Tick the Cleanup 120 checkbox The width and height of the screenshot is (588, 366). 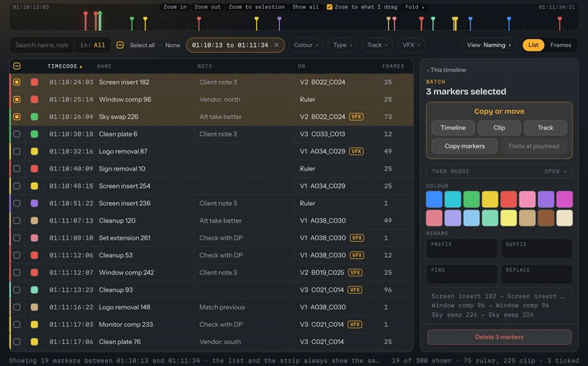click(17, 220)
